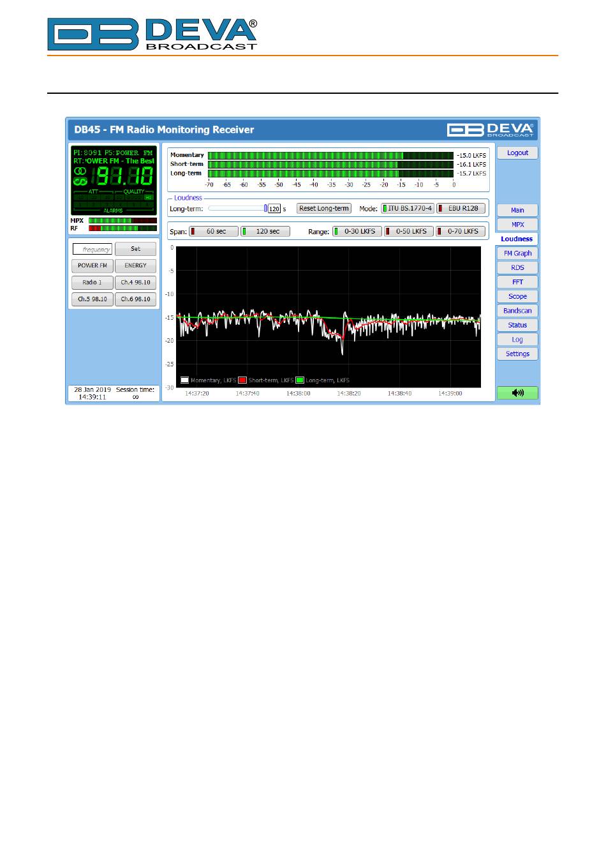Click the -16.1 LKFS short-term reading

pyautogui.click(x=471, y=165)
